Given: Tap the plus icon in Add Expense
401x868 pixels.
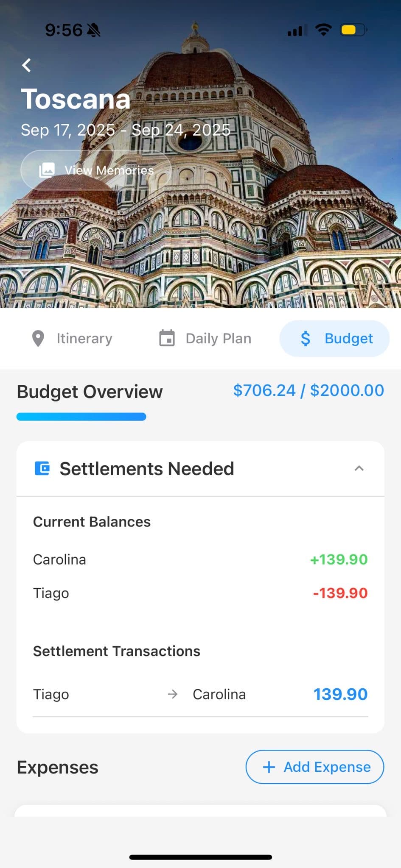Looking at the screenshot, I should pyautogui.click(x=269, y=767).
